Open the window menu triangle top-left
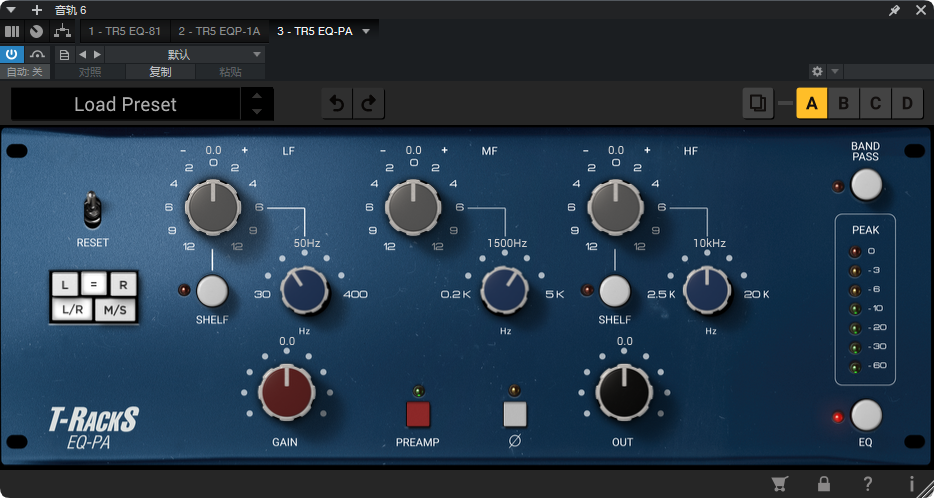The width and height of the screenshot is (934, 498). [11, 10]
